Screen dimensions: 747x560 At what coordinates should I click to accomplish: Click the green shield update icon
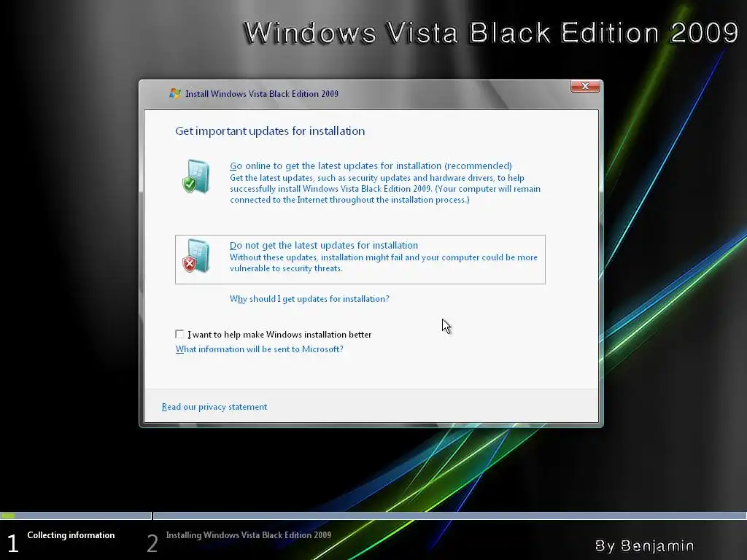click(x=196, y=176)
